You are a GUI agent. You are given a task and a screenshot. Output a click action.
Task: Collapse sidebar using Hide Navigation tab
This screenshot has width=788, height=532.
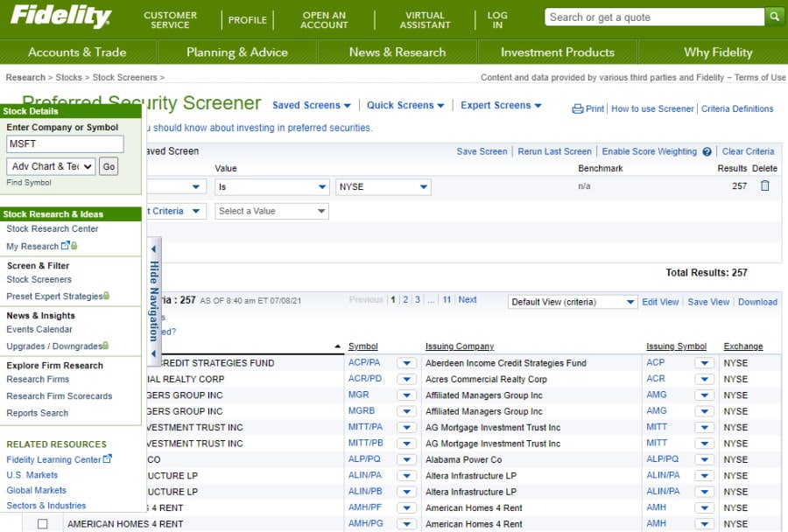point(154,301)
